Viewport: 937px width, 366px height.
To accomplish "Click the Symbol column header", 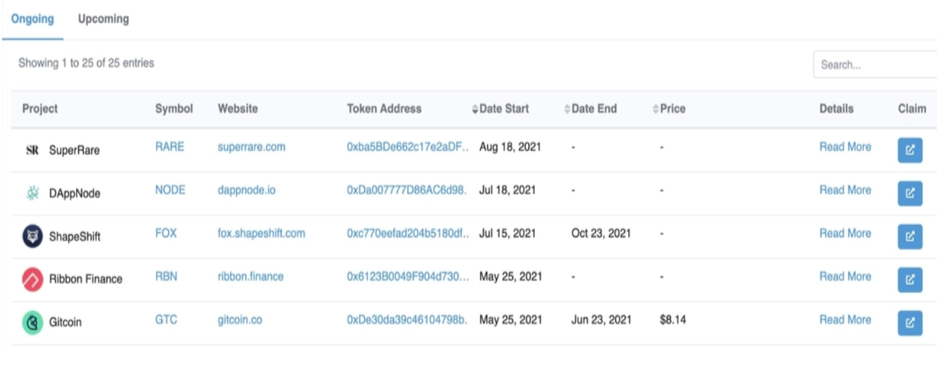I will point(174,109).
